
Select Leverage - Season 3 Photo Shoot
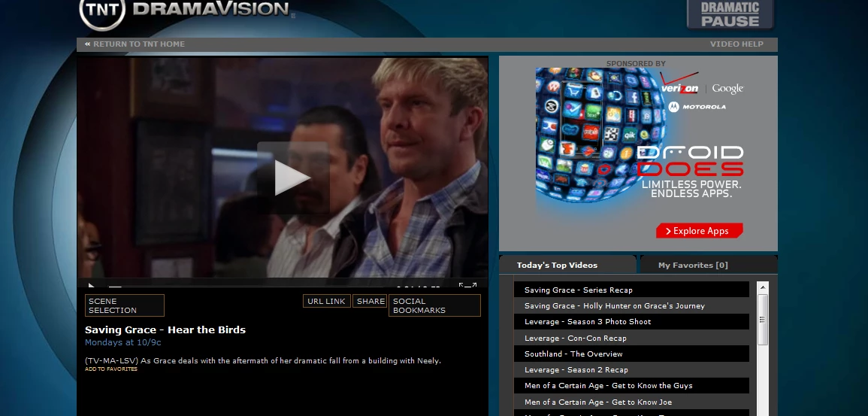pyautogui.click(x=631, y=322)
